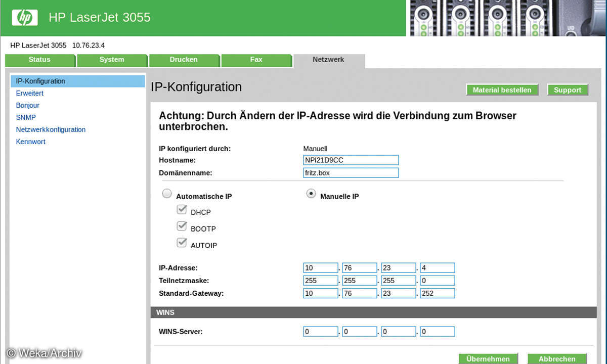Open the Drucken tab

click(184, 60)
